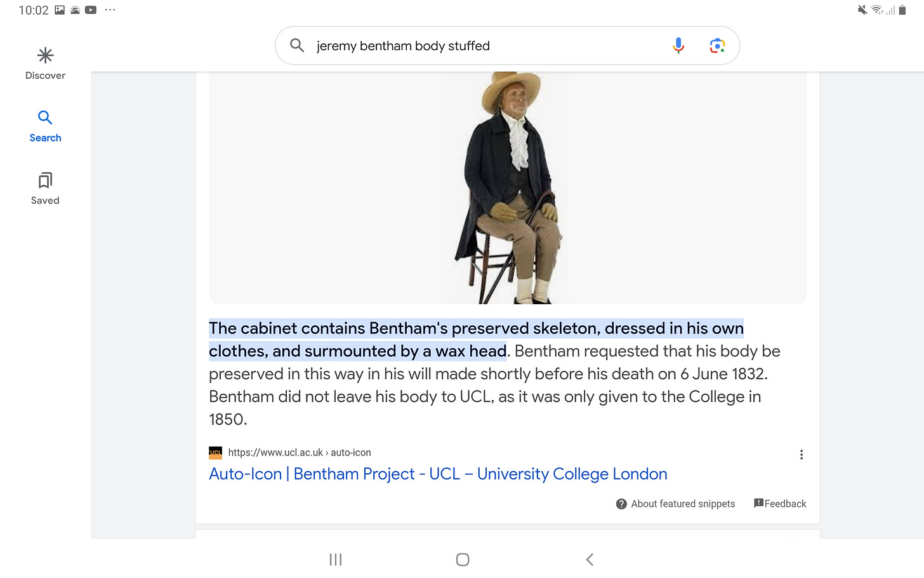Click the Feedback text link
Screen dimensions: 924x578
pos(785,504)
